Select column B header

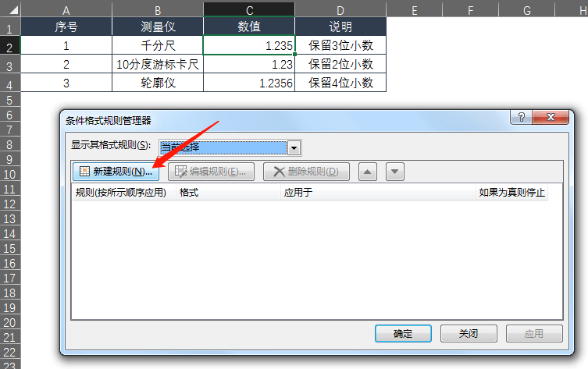pyautogui.click(x=158, y=9)
